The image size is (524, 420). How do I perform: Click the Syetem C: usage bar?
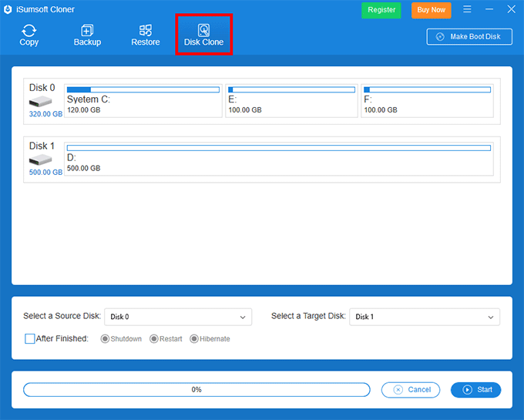(143, 89)
